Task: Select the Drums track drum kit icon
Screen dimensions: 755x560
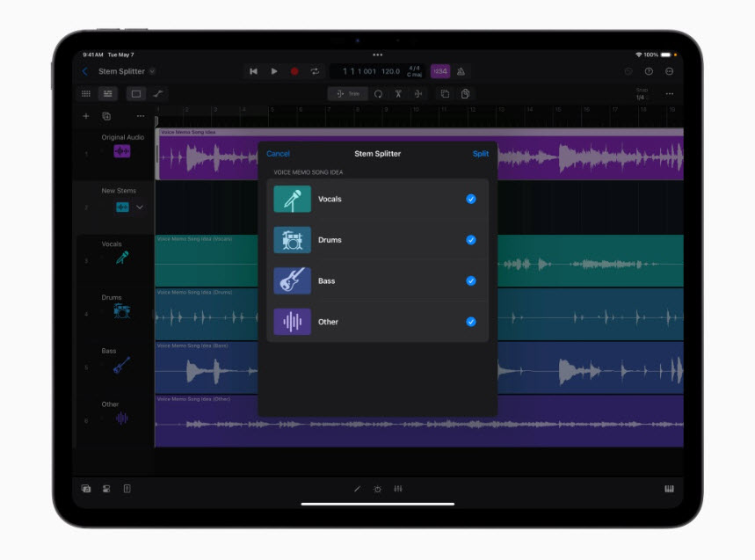Action: pyautogui.click(x=122, y=311)
